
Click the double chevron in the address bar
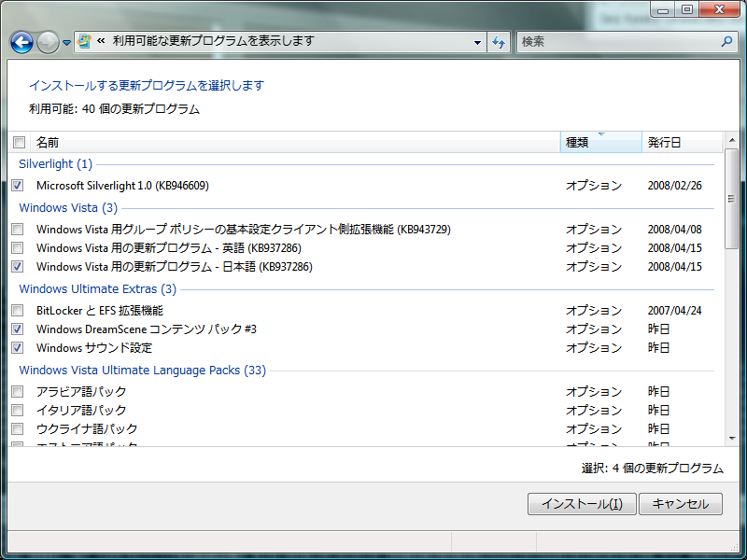tap(101, 41)
